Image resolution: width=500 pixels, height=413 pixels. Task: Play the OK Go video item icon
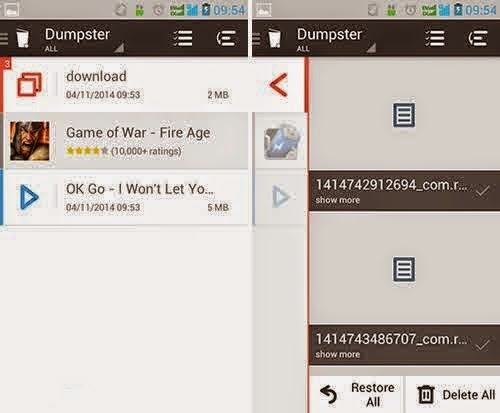(x=29, y=197)
